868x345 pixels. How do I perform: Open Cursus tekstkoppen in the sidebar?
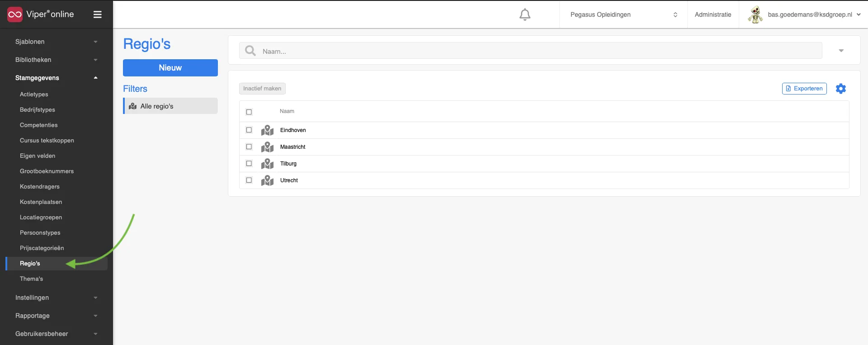tap(47, 141)
